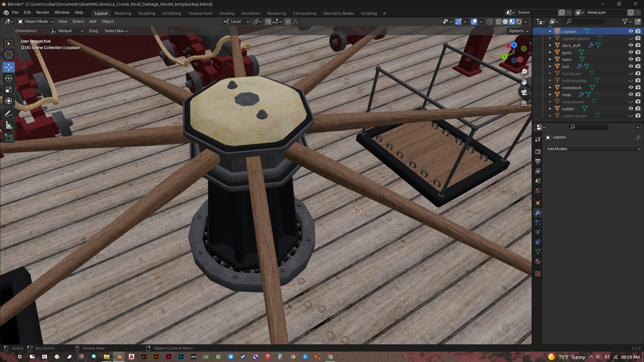The image size is (644, 362).
Task: Open the Object properties tab
Action: click(x=538, y=203)
